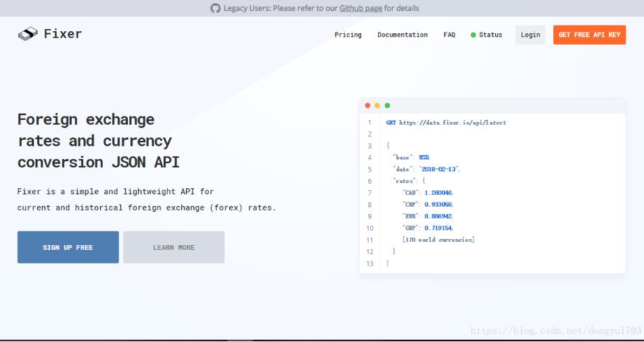Click the LEARN MORE button
644x342 pixels.
pos(174,247)
